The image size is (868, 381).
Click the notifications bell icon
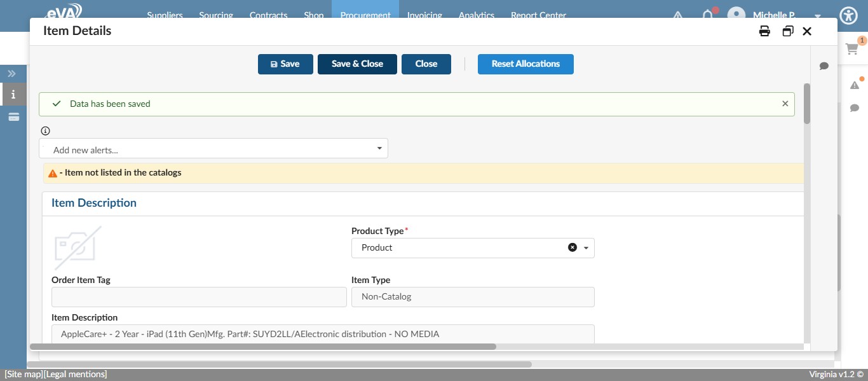[x=707, y=15]
